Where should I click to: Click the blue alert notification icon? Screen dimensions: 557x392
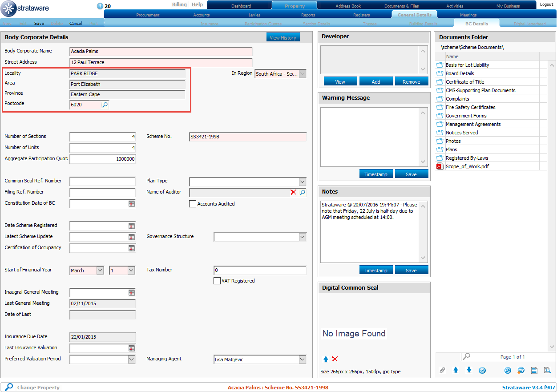tap(100, 6)
